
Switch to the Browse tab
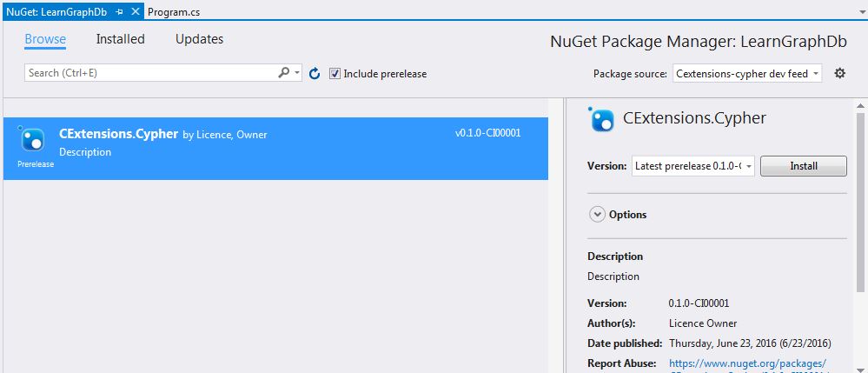(x=45, y=39)
